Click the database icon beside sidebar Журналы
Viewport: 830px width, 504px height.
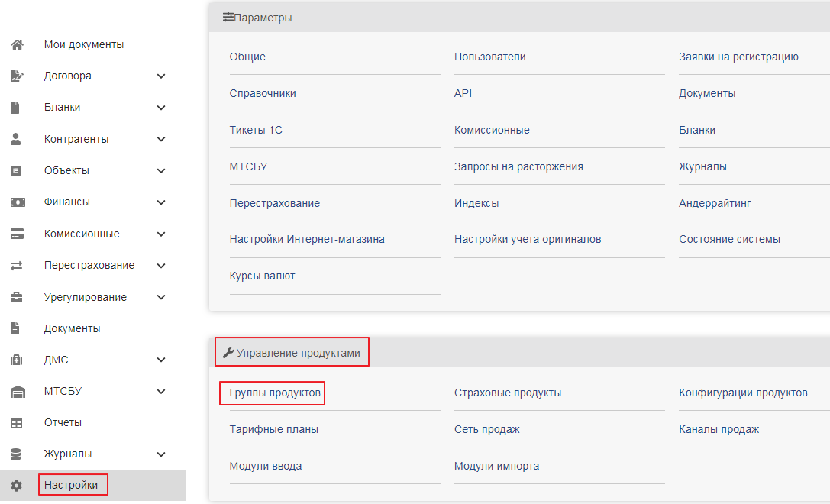tap(16, 454)
